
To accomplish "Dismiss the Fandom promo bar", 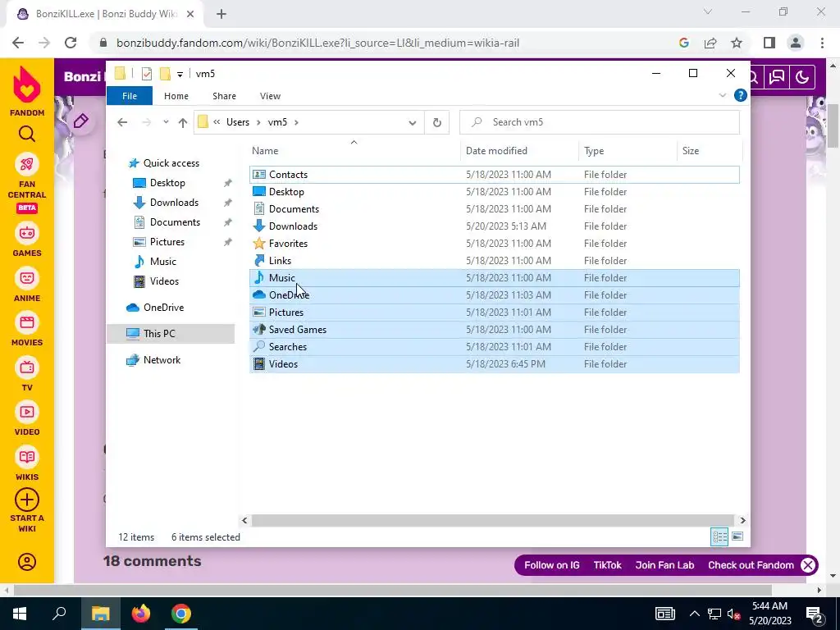I will [808, 565].
